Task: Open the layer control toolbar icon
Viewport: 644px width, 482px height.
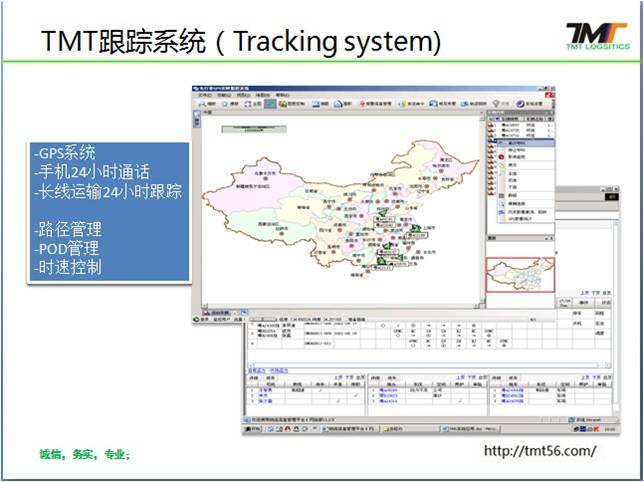Action: tap(283, 104)
